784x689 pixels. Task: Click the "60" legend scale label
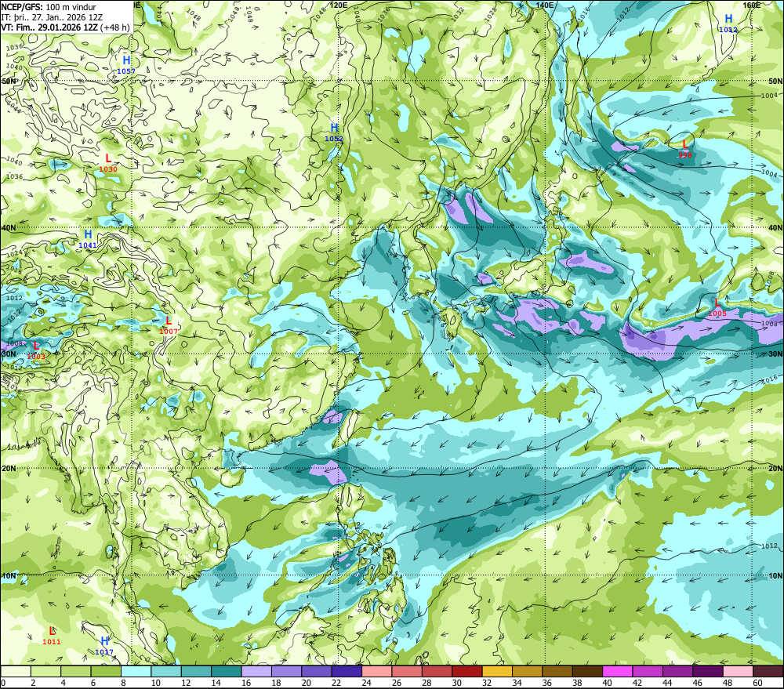pyautogui.click(x=757, y=683)
